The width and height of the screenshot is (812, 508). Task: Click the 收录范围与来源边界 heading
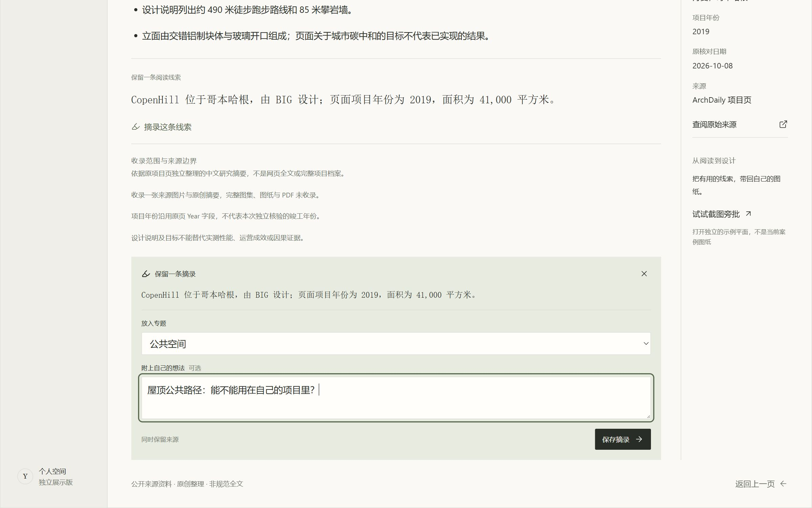tap(164, 161)
